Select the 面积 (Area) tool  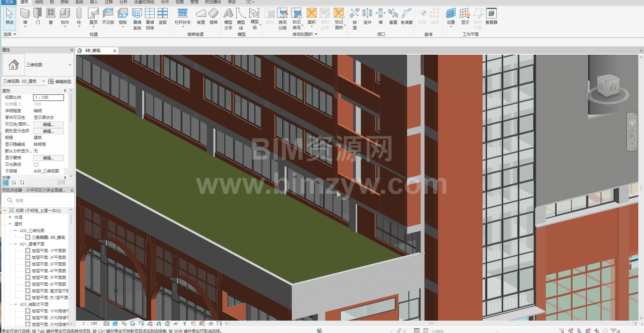click(312, 17)
